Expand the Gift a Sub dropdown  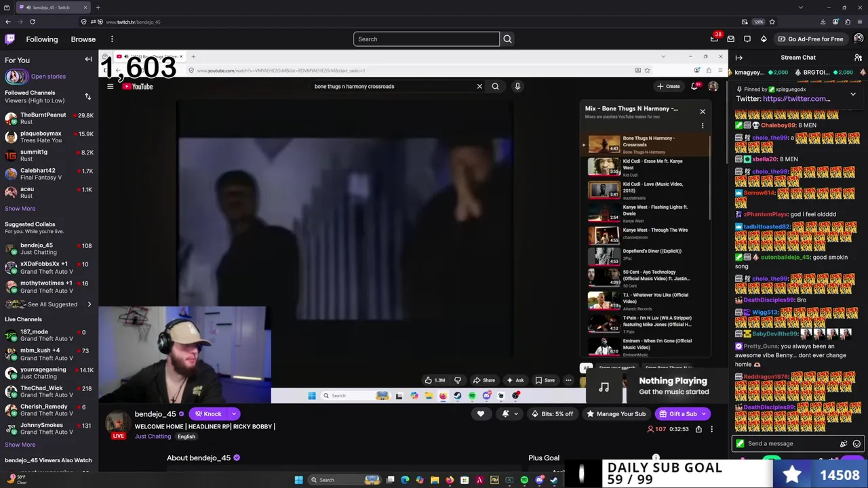705,413
